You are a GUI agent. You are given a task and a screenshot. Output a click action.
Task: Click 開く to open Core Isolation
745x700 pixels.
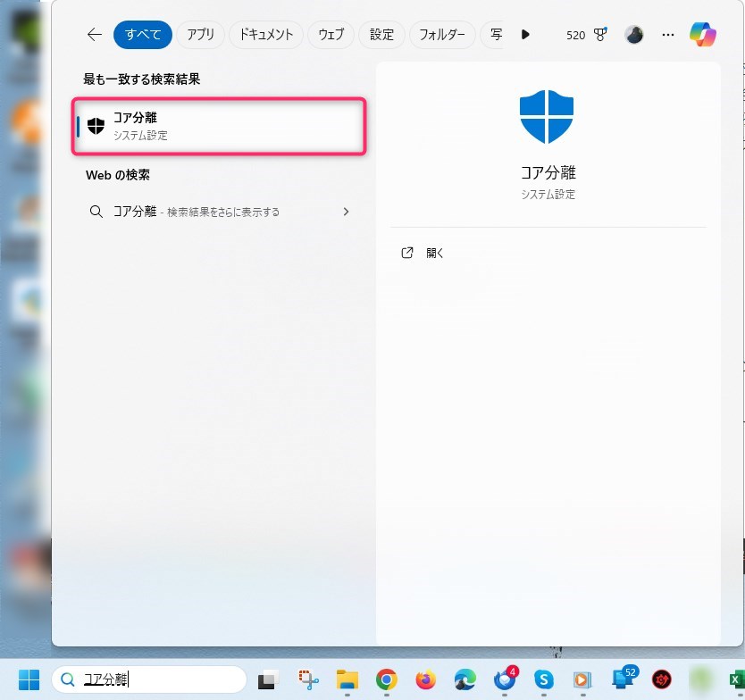coord(434,253)
